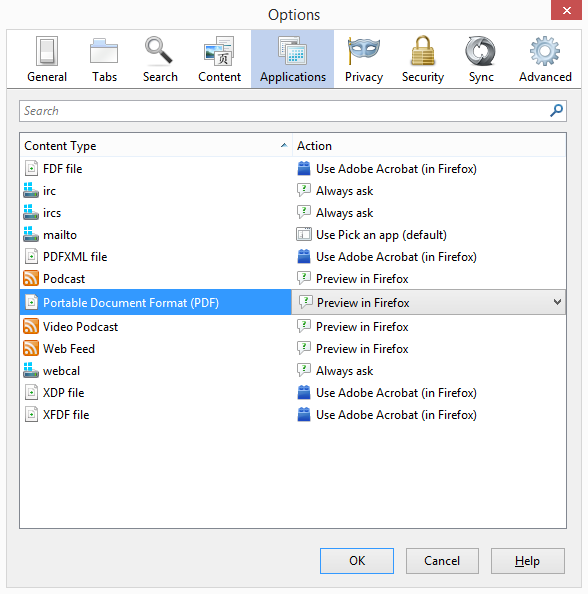Open the General preferences pane
Image resolution: width=588 pixels, height=594 pixels.
[x=47, y=59]
